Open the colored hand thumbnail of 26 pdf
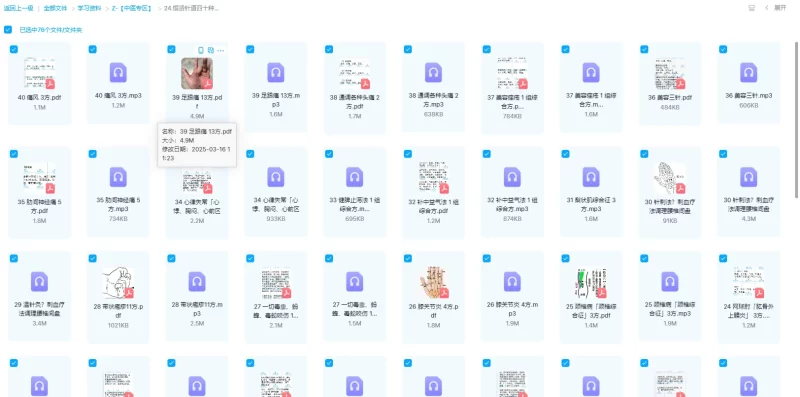The image size is (800, 397). coord(433,283)
